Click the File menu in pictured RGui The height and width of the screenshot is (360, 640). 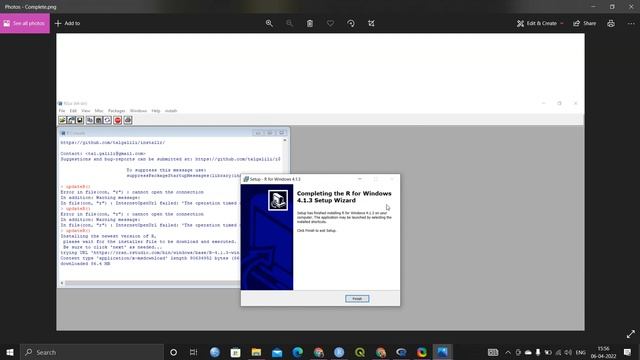point(62,111)
